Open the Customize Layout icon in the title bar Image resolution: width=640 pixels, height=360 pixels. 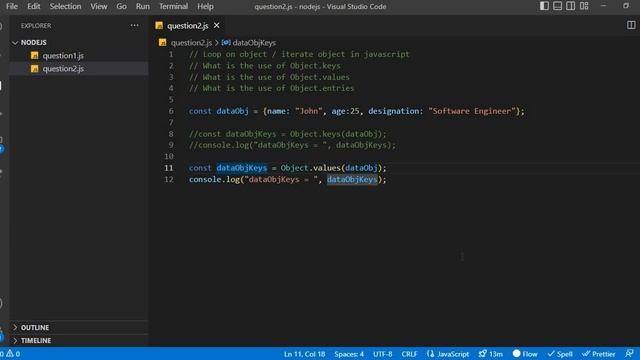[x=584, y=6]
